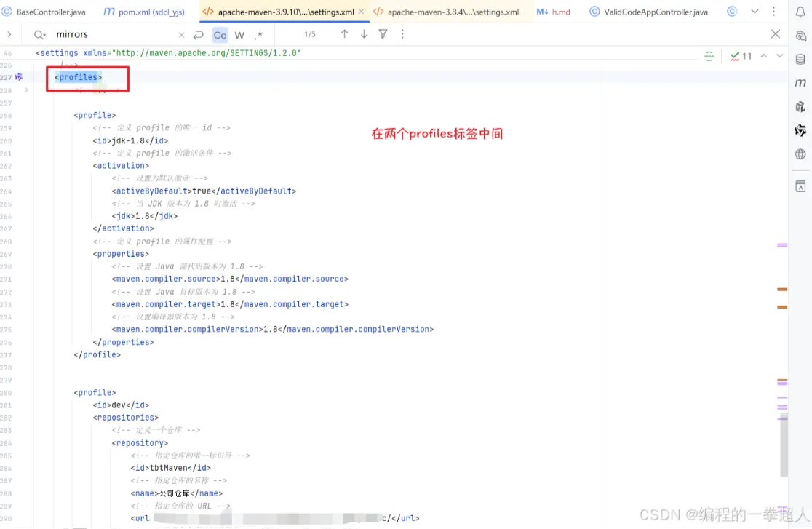Toggle Match Case Cc option
812x529 pixels.
tap(220, 35)
